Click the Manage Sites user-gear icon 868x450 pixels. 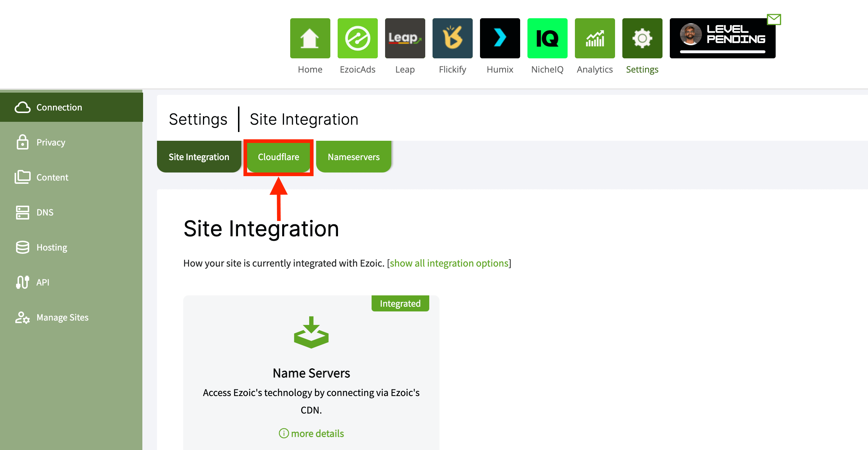(x=23, y=317)
